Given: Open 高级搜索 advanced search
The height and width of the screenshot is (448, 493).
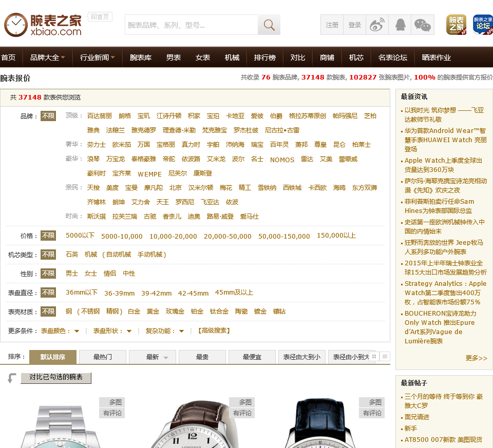Looking at the screenshot, I should point(214,331).
